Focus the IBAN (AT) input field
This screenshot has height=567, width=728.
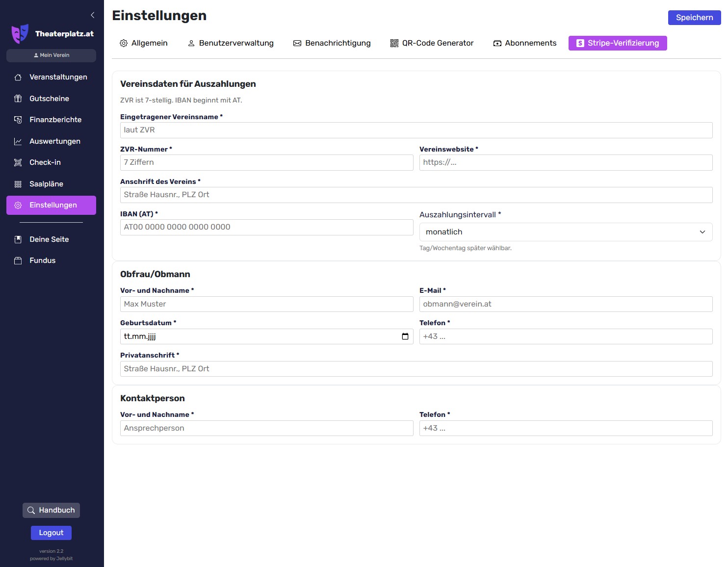click(x=266, y=227)
